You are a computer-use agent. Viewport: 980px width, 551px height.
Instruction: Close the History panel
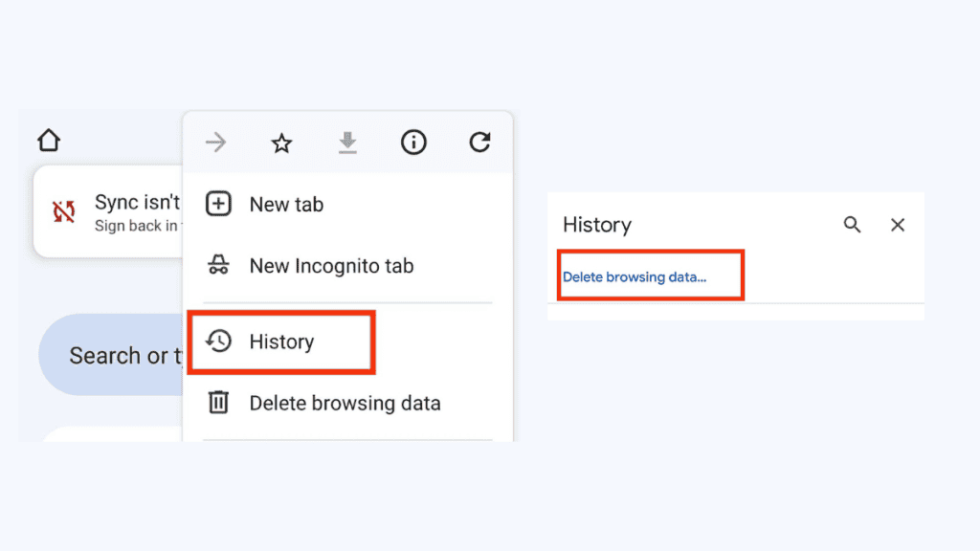coord(898,224)
